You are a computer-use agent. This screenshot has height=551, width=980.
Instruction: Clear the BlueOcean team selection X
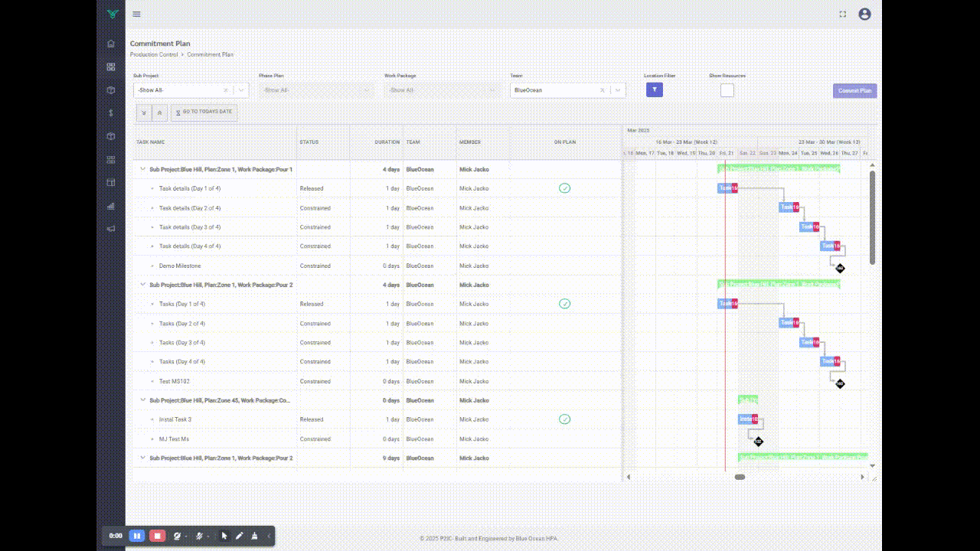(603, 90)
